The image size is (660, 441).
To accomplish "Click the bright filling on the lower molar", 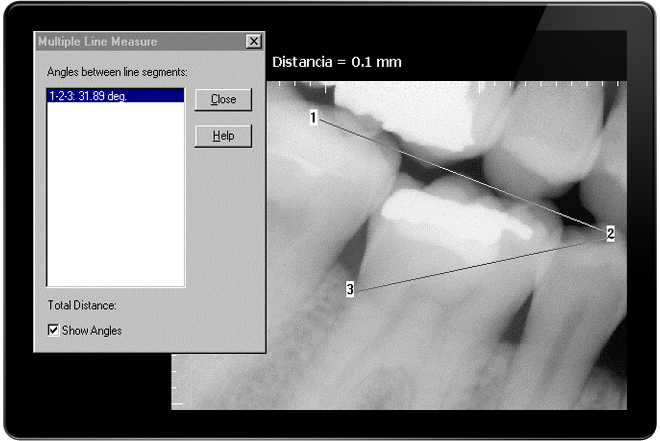I will pyautogui.click(x=440, y=208).
